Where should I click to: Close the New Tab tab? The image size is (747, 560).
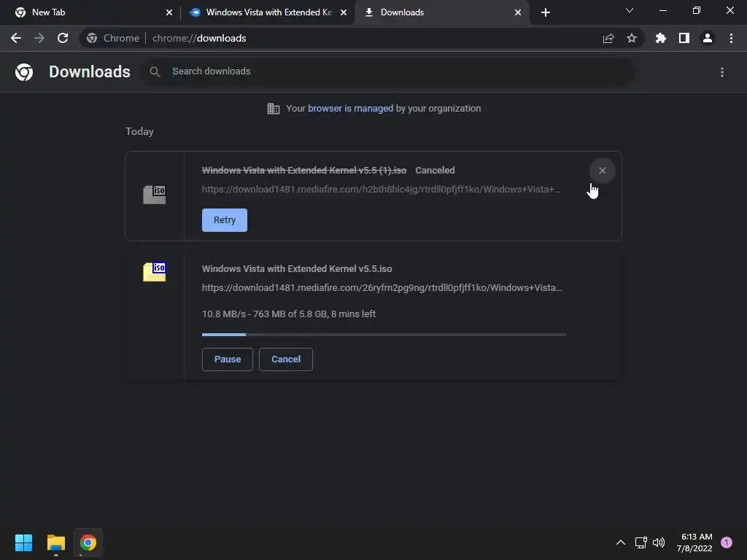169,12
